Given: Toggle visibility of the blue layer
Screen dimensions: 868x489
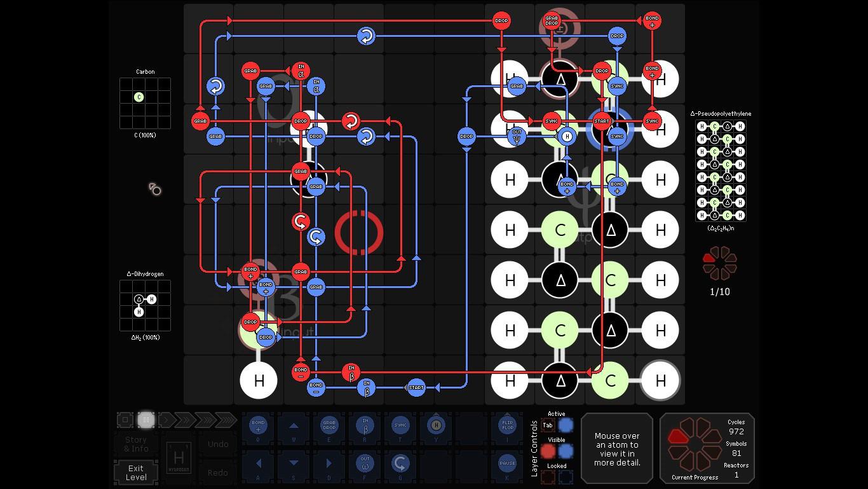Looking at the screenshot, I should pos(565,451).
